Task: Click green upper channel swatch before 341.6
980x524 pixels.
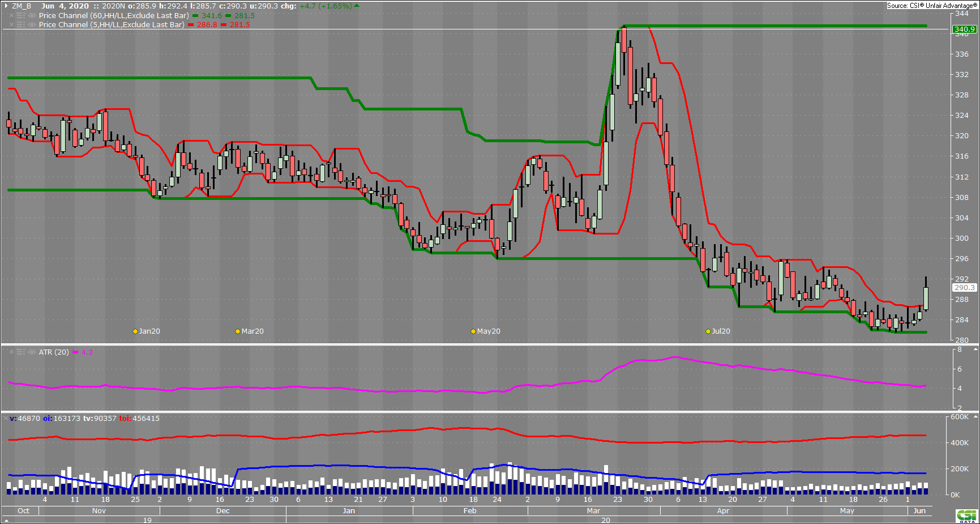Action: point(195,16)
